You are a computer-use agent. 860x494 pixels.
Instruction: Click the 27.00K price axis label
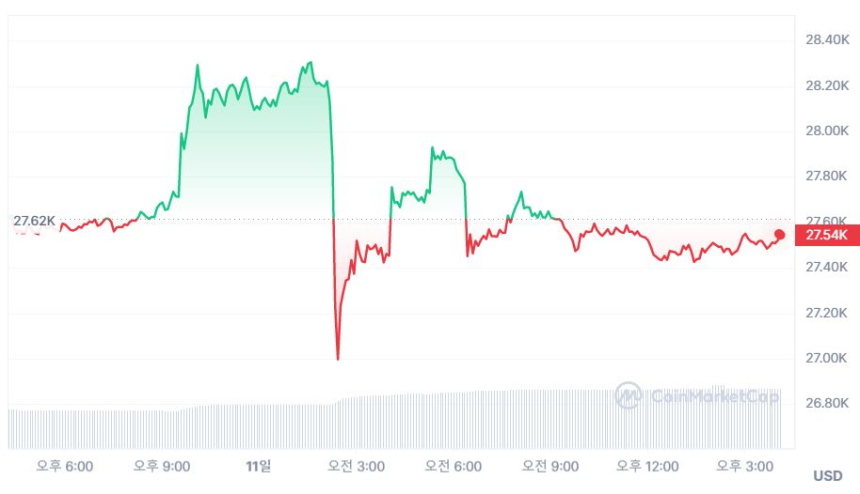[827, 358]
